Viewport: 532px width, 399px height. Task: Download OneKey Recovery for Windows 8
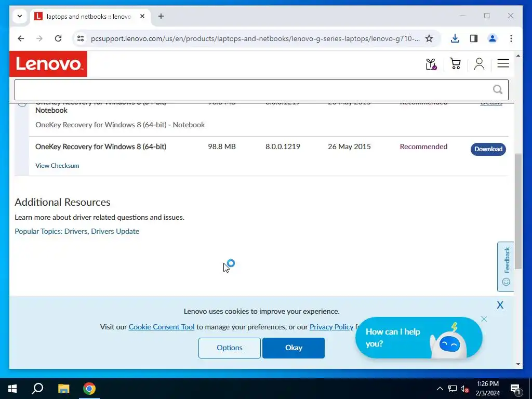point(488,149)
